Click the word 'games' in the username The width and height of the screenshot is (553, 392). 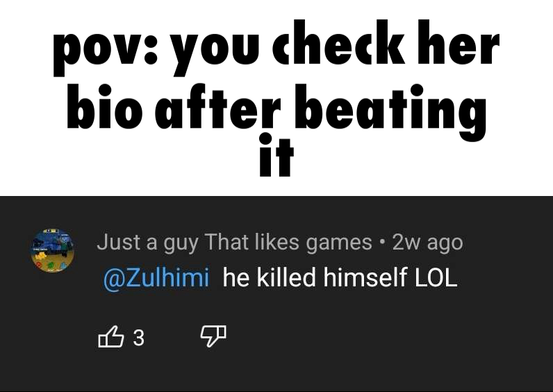coord(338,244)
